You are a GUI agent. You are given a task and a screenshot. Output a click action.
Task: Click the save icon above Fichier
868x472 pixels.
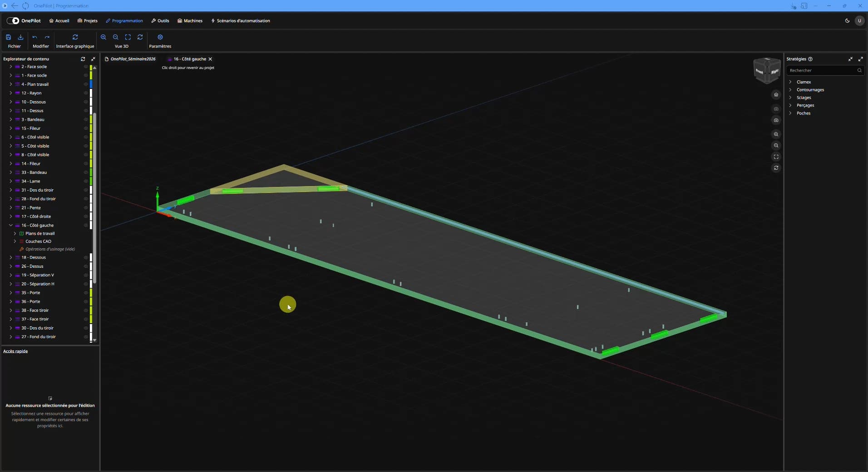pyautogui.click(x=8, y=37)
